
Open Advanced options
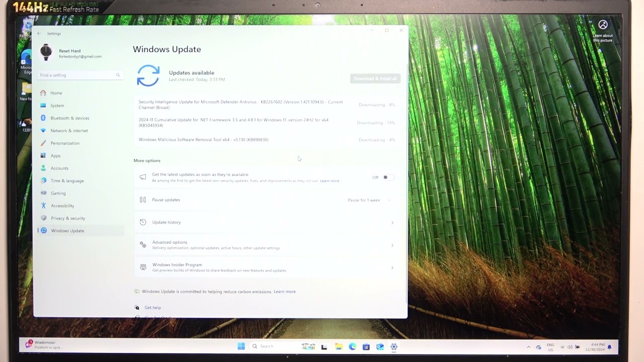pos(267,245)
